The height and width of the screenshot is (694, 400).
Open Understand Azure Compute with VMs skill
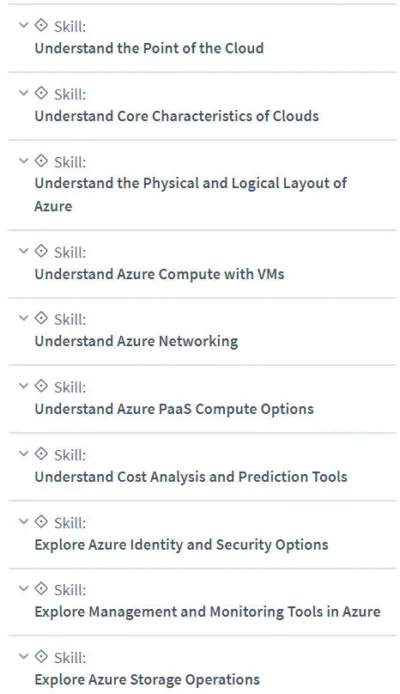(159, 274)
